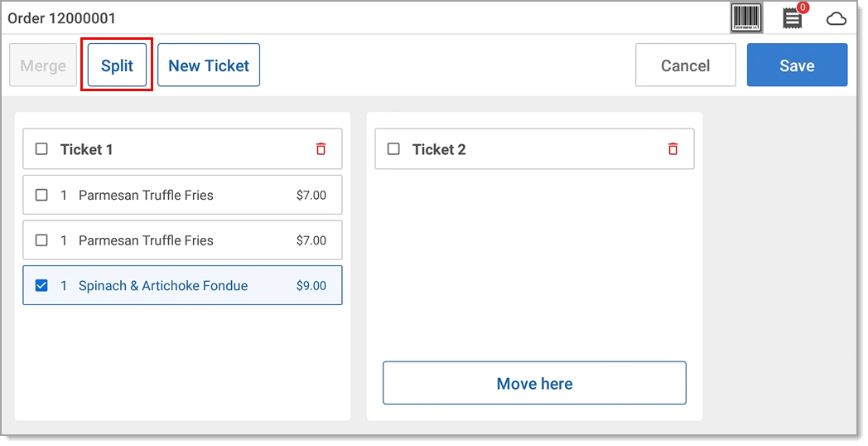Open the barcode scanner icon
868x446 pixels.
[x=746, y=17]
